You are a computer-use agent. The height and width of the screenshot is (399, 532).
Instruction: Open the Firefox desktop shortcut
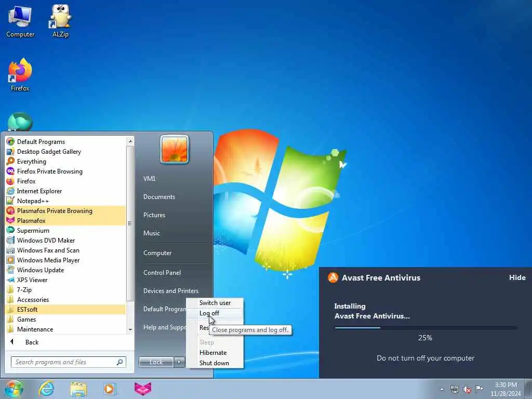tap(20, 75)
